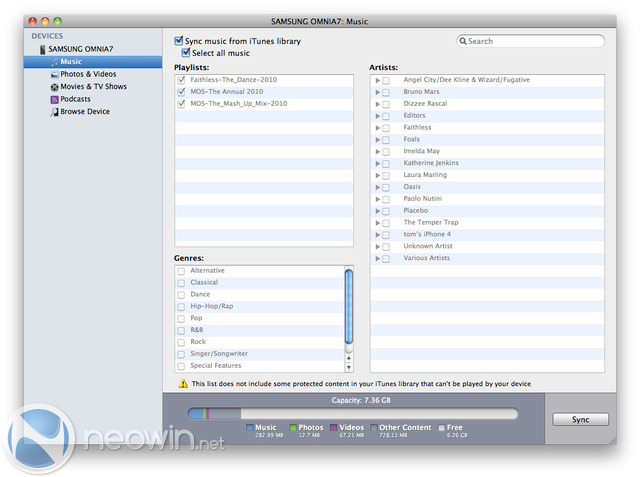Check the Special Features genre checkbox
Viewport: 640px width, 477px height.
tap(181, 366)
